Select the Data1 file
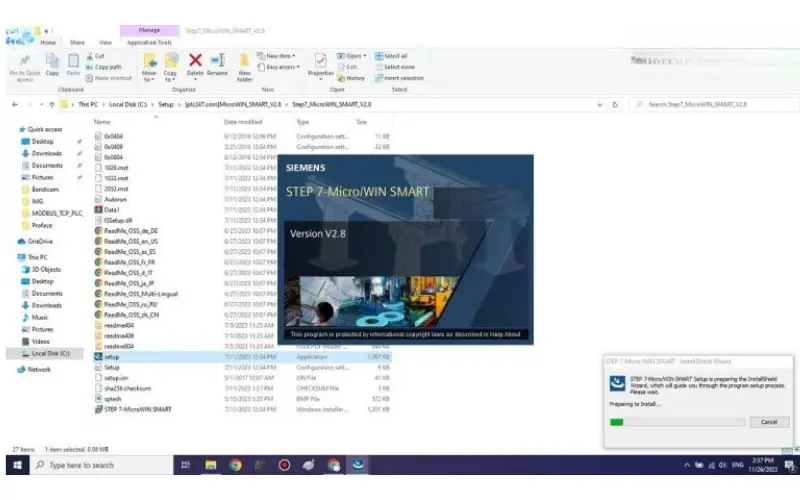The height and width of the screenshot is (500, 800). [x=112, y=210]
